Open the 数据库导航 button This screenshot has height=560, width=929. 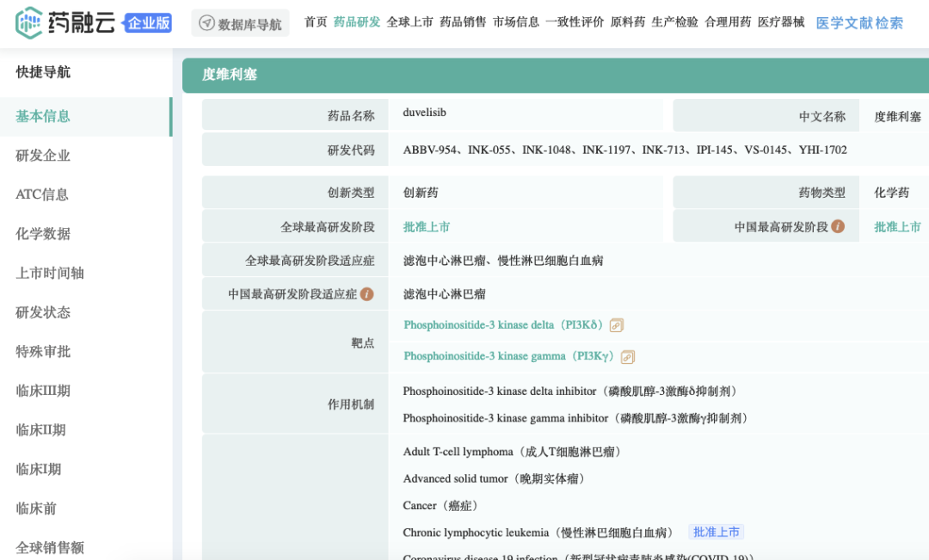[x=240, y=23]
